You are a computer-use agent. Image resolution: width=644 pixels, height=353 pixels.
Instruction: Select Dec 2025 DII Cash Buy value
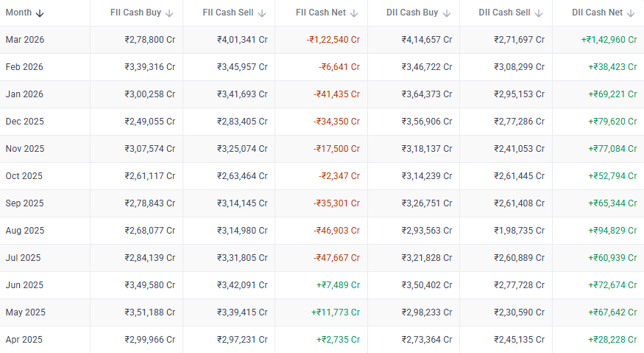[427, 122]
